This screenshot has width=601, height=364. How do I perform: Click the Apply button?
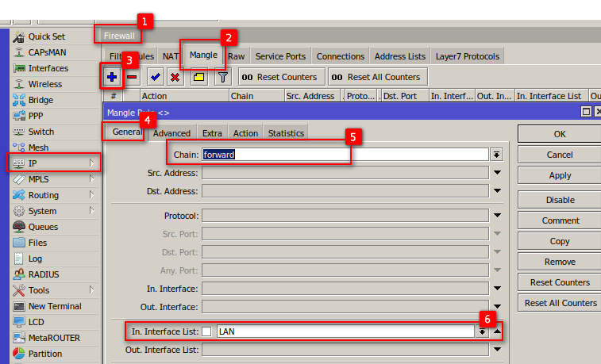pyautogui.click(x=560, y=175)
